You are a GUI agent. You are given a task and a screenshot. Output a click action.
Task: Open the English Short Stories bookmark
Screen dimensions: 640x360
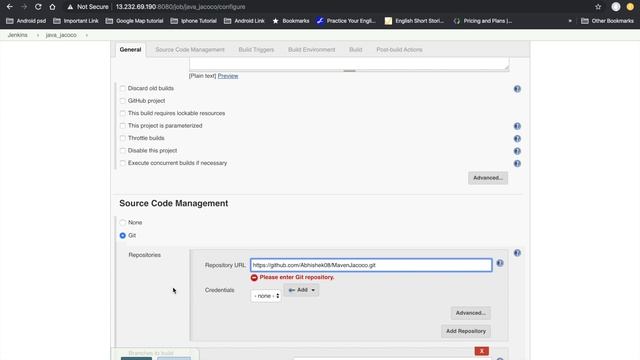pyautogui.click(x=414, y=21)
